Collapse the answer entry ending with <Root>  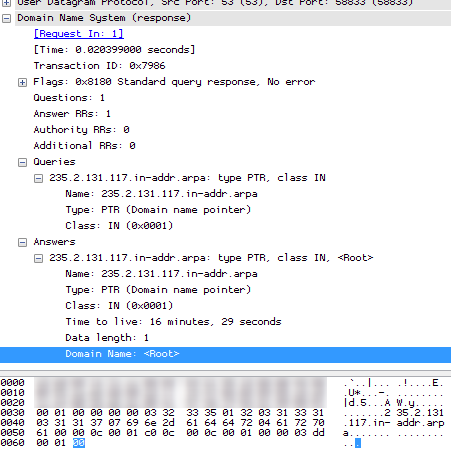pyautogui.click(x=38, y=258)
